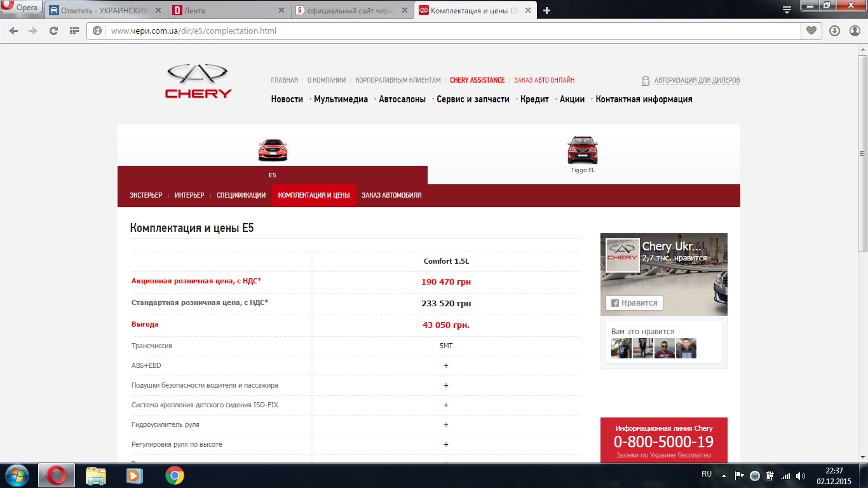Screen dimensions: 868x488
Task: Switch to the ЗАКАЗ АВТОМОБИЛЯ section tab
Action: 391,196
